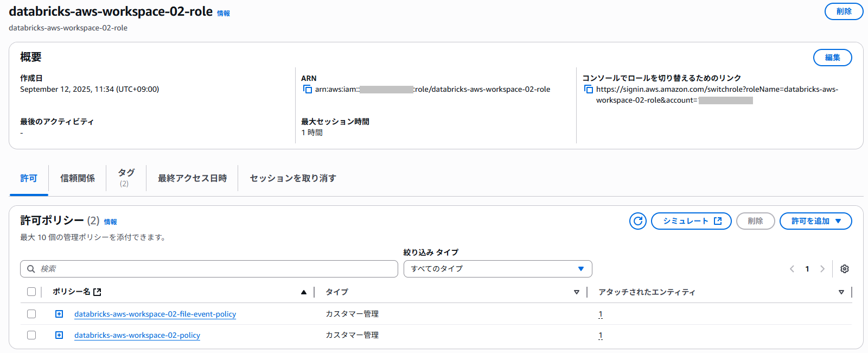Expand the file-event-policy row details
This screenshot has height=353, width=868.
point(59,314)
